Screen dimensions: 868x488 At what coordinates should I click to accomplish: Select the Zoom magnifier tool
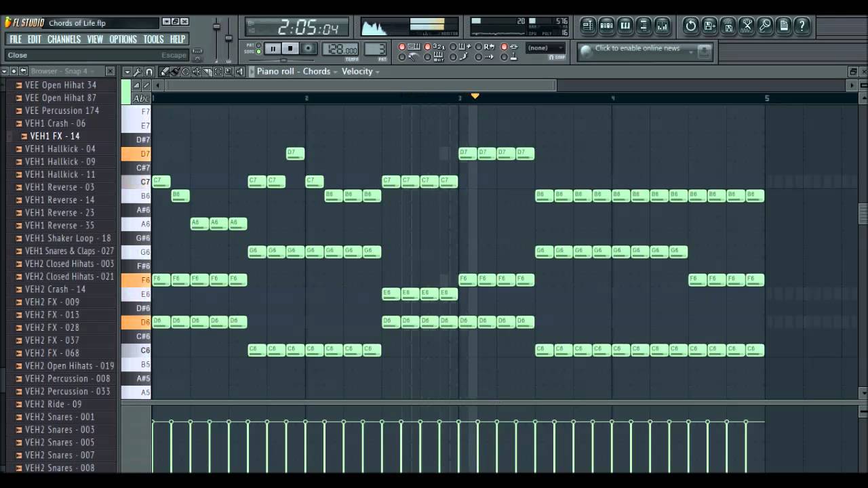(229, 72)
